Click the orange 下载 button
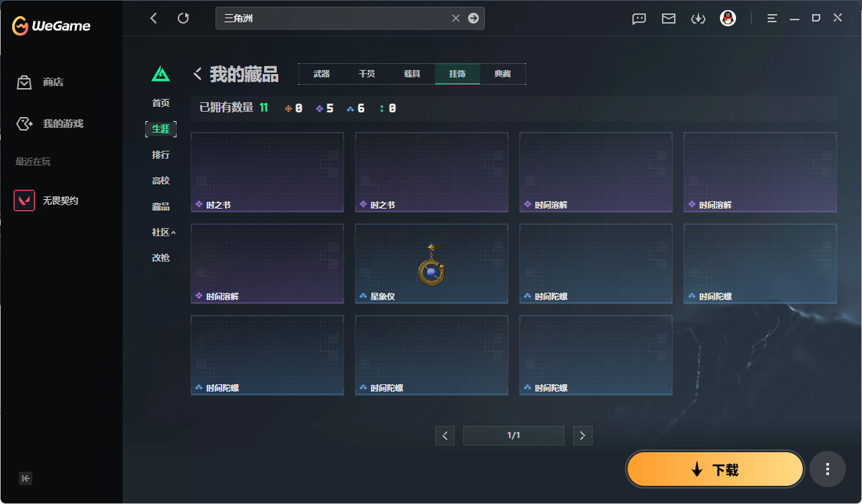This screenshot has height=504, width=862. point(715,469)
